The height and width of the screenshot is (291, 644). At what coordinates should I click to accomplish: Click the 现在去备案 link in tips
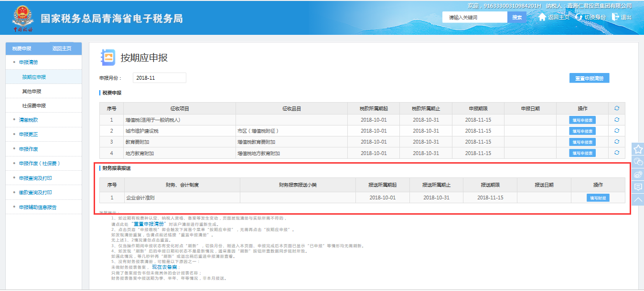[165, 267]
